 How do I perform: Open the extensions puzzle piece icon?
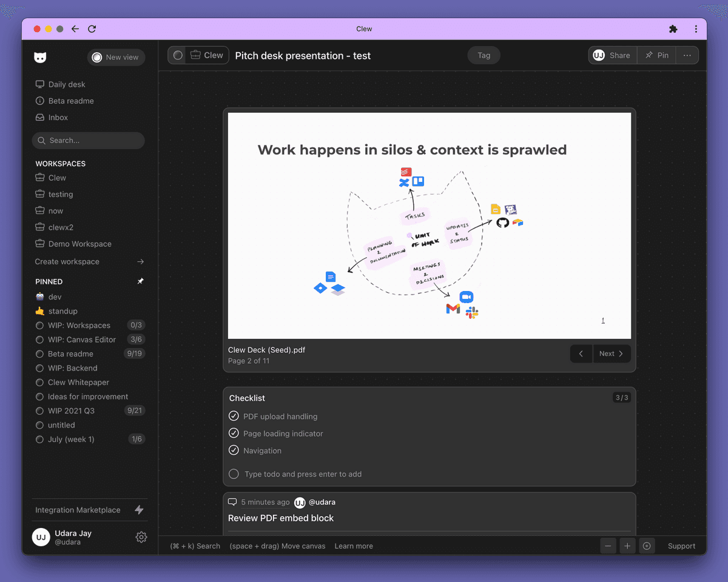point(673,28)
